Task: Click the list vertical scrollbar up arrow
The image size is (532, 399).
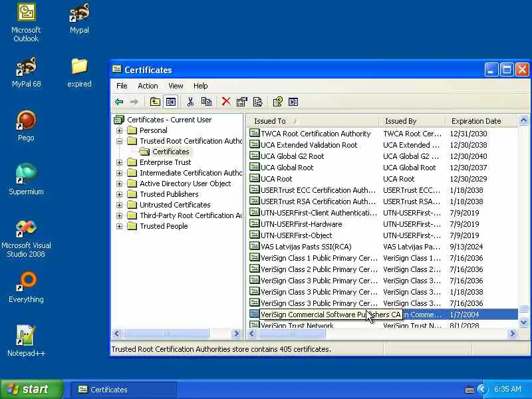Action: point(523,120)
